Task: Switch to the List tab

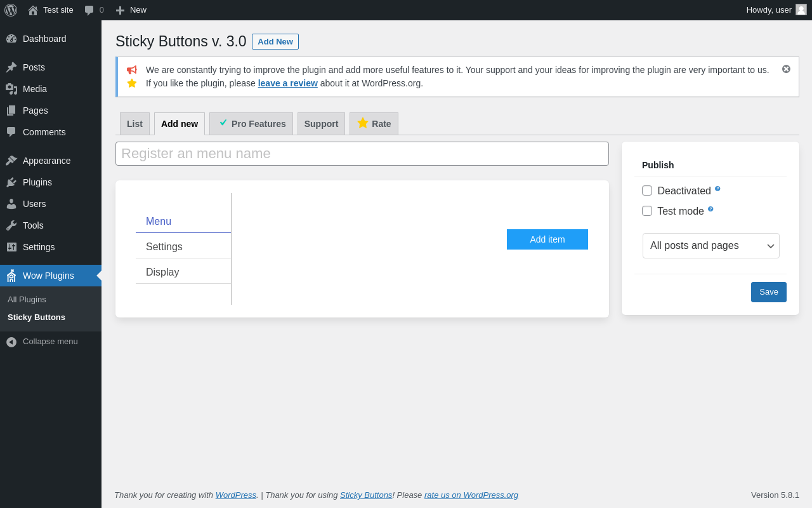Action: (134, 124)
